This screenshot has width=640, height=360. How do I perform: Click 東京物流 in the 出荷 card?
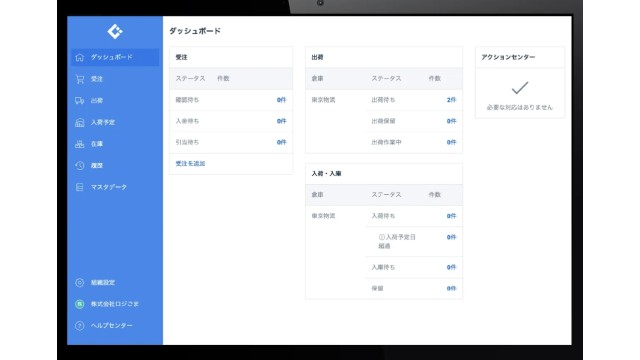click(x=323, y=100)
